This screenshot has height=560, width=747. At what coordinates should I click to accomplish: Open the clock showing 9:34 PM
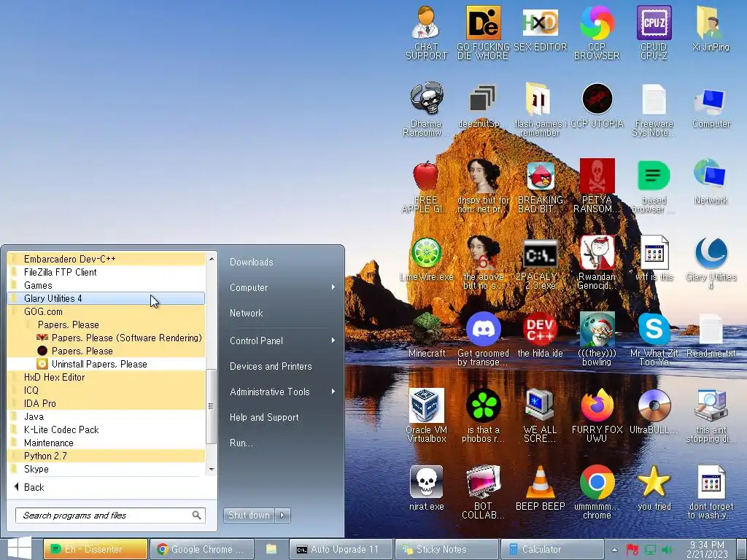click(707, 549)
